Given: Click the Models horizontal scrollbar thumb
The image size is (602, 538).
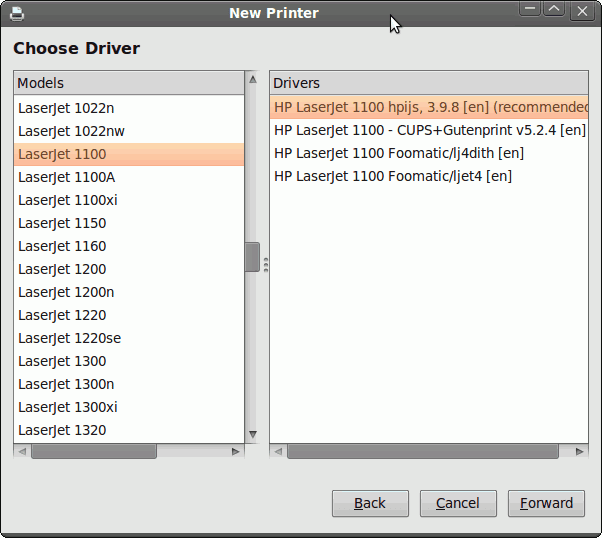Looking at the screenshot, I should click(x=94, y=451).
